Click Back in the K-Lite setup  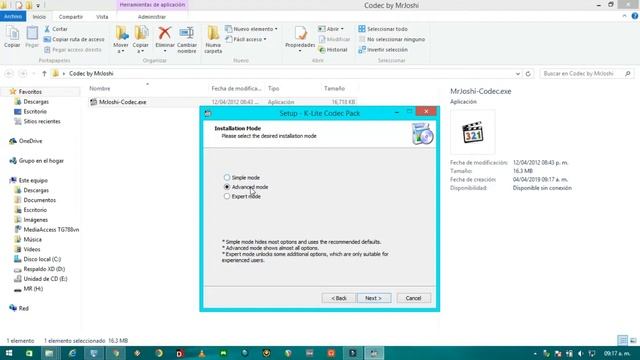click(338, 298)
